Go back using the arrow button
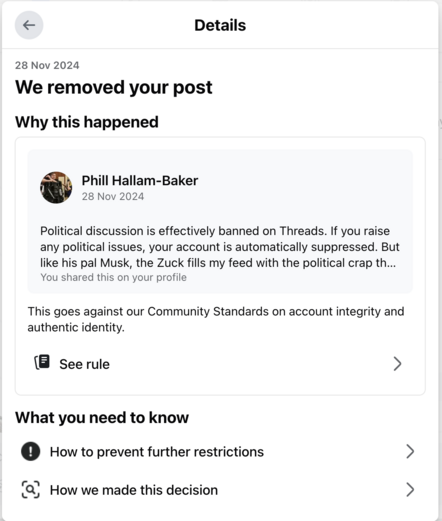The height and width of the screenshot is (521, 442). click(x=29, y=25)
